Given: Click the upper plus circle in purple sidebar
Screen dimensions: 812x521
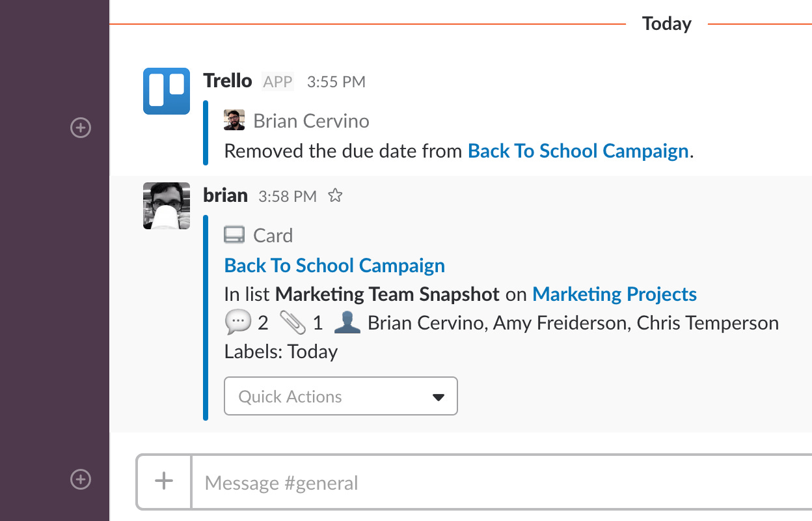Looking at the screenshot, I should [80, 128].
